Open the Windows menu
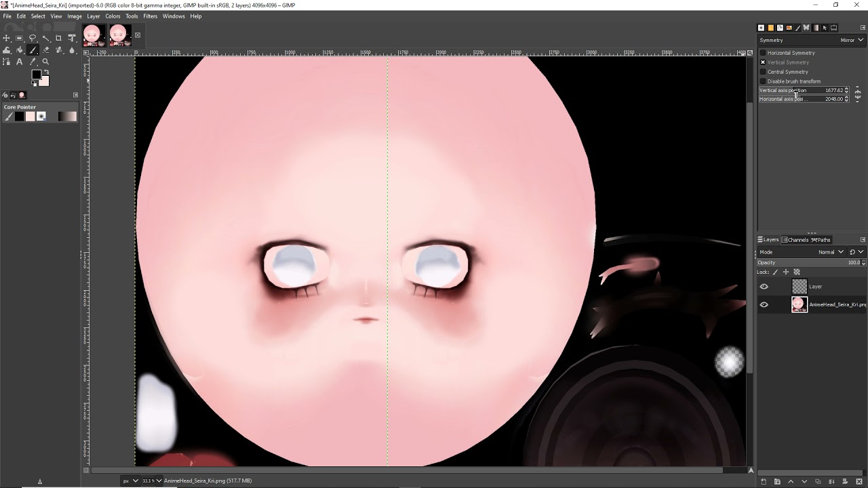 click(174, 16)
